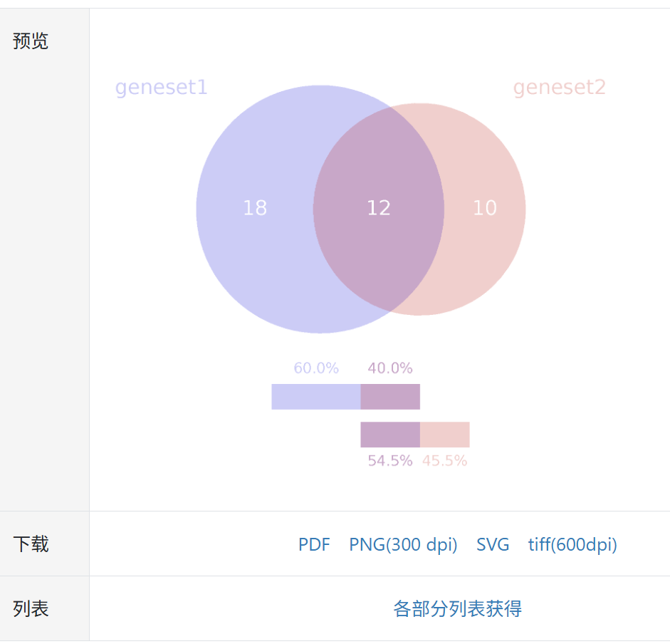Download the diagram as PDF

pyautogui.click(x=313, y=544)
